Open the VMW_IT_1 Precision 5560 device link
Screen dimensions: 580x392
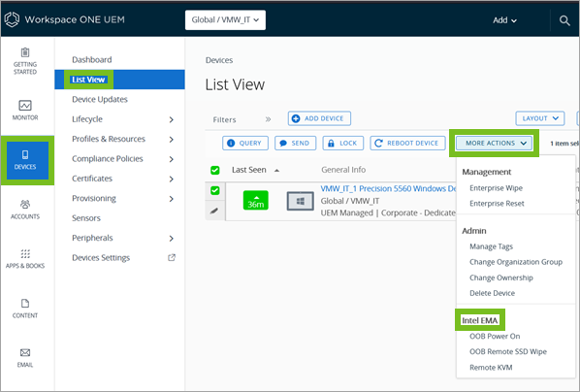click(x=388, y=189)
